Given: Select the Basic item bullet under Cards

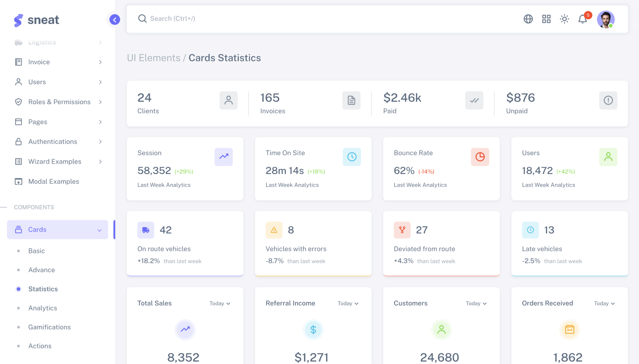Looking at the screenshot, I should pos(19,251).
